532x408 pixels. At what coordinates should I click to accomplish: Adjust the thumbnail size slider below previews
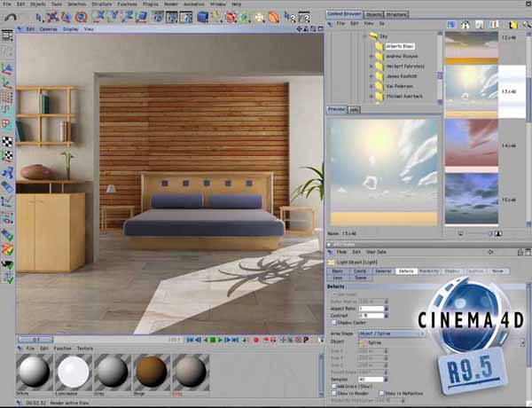(479, 233)
